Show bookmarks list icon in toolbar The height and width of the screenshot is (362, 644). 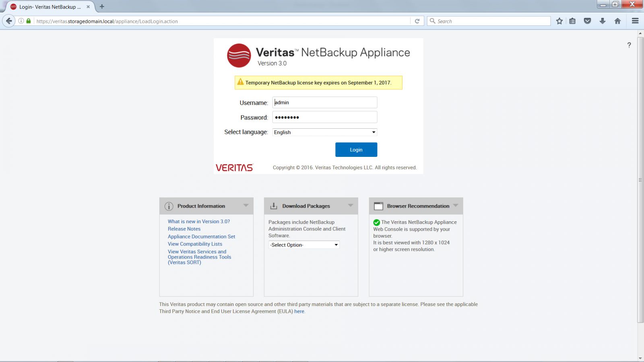572,21
